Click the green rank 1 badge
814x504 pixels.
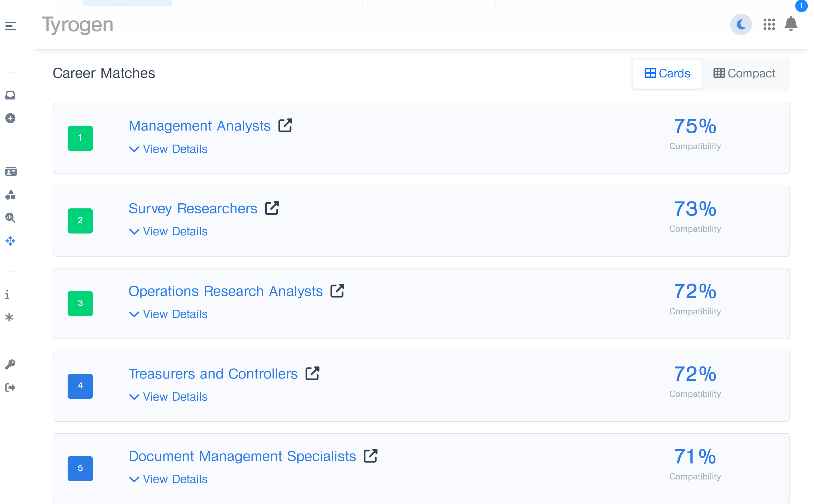[80, 138]
